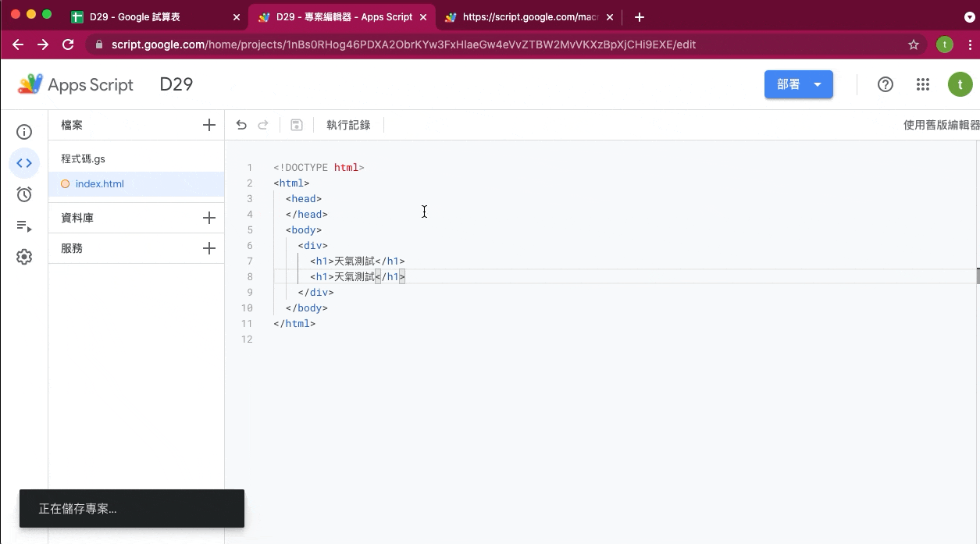
Task: Click the undo arrow in editor toolbar
Action: click(x=241, y=125)
